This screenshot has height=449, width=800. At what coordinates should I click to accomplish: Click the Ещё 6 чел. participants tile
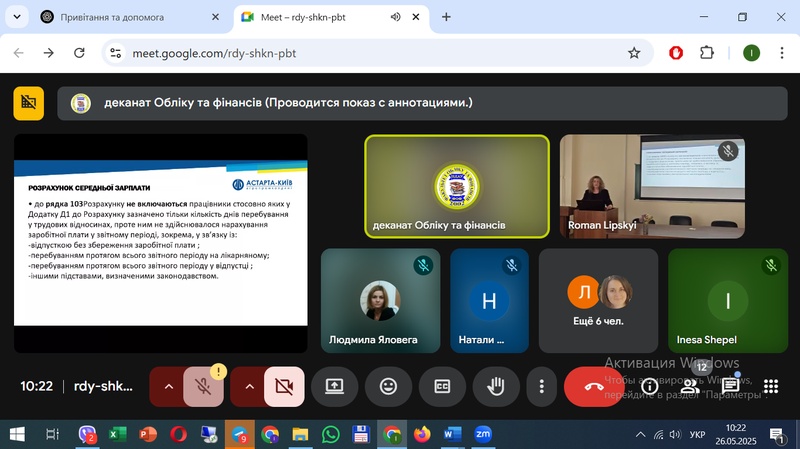598,300
